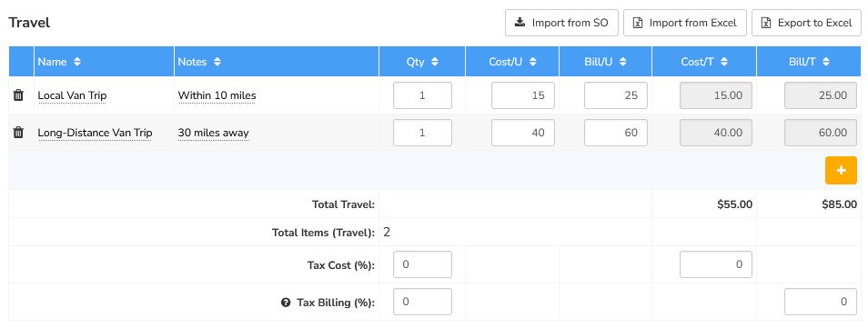Sort by the Bill/U column arrows
The height and width of the screenshot is (328, 868).
pos(622,62)
